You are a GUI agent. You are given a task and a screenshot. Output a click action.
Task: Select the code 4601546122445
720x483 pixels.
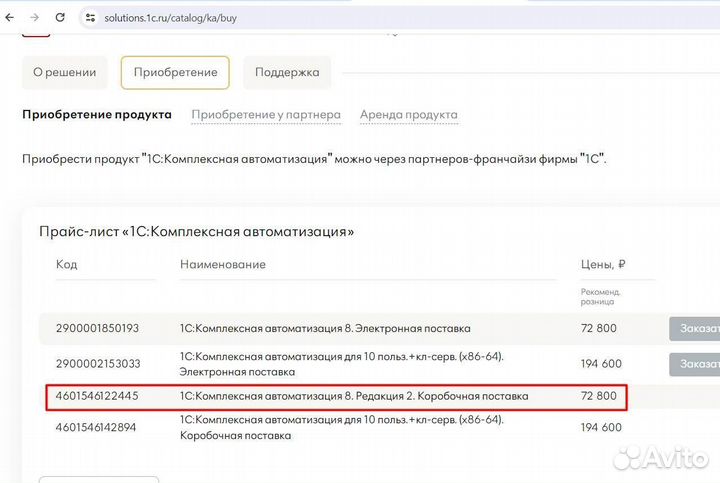click(x=97, y=396)
